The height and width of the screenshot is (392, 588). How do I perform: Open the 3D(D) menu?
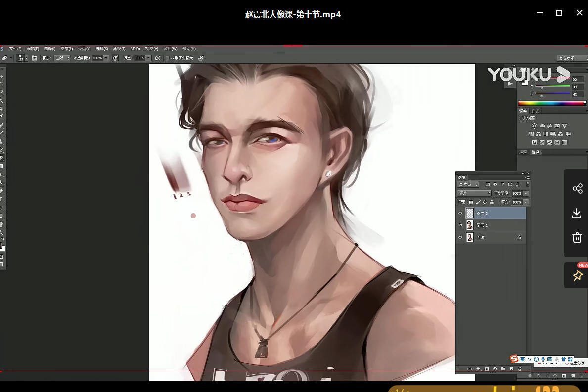135,49
